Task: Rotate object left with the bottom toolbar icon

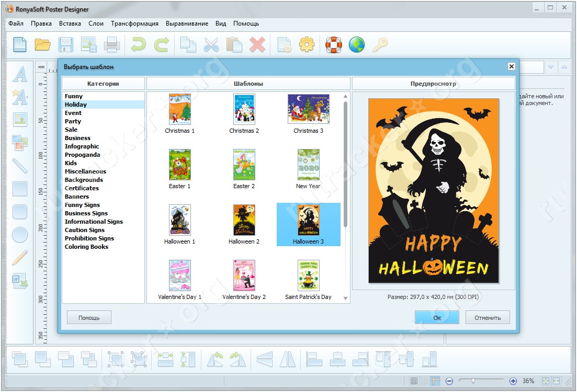Action: (x=215, y=359)
